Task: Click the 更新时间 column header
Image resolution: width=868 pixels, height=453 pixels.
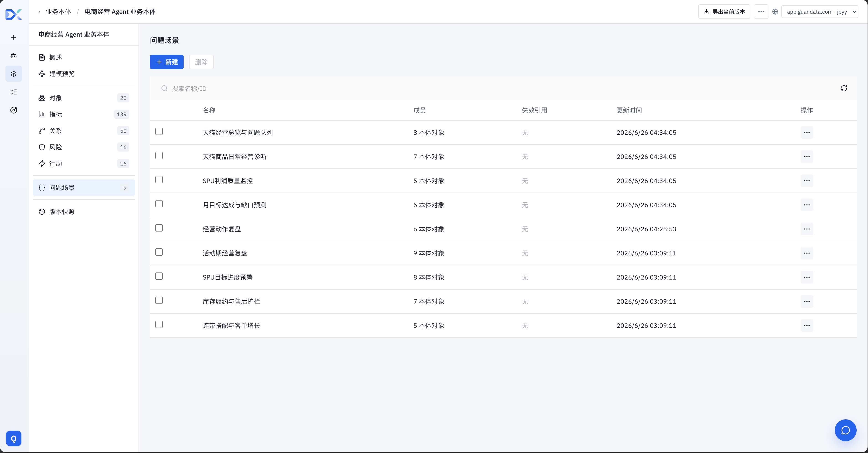Action: [x=629, y=110]
